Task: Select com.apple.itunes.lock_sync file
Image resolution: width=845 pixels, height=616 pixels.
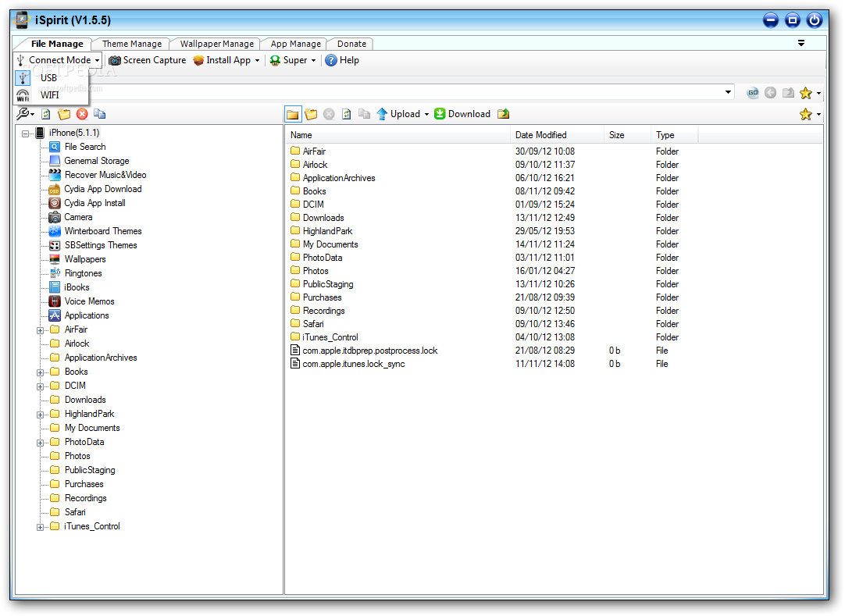Action: [354, 364]
